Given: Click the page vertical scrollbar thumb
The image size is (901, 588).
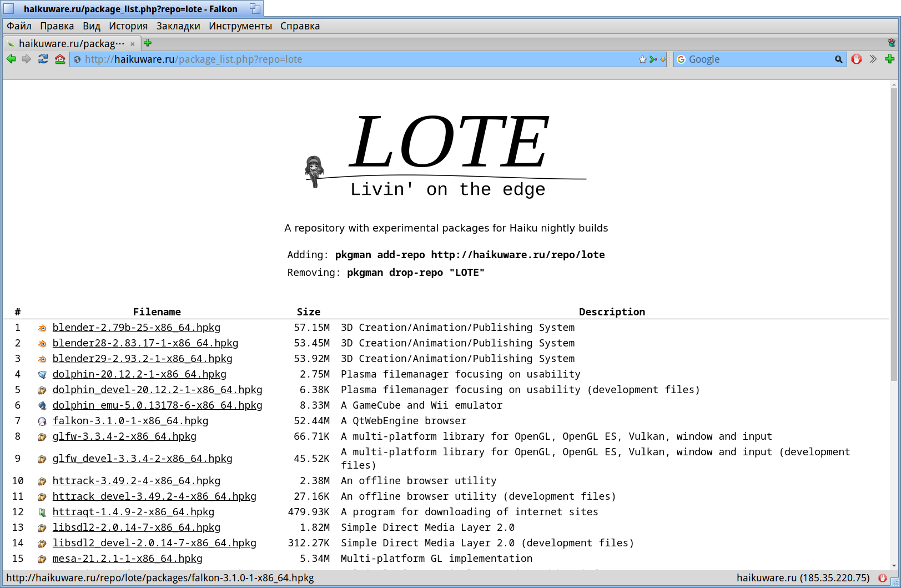Looking at the screenshot, I should pyautogui.click(x=894, y=235).
